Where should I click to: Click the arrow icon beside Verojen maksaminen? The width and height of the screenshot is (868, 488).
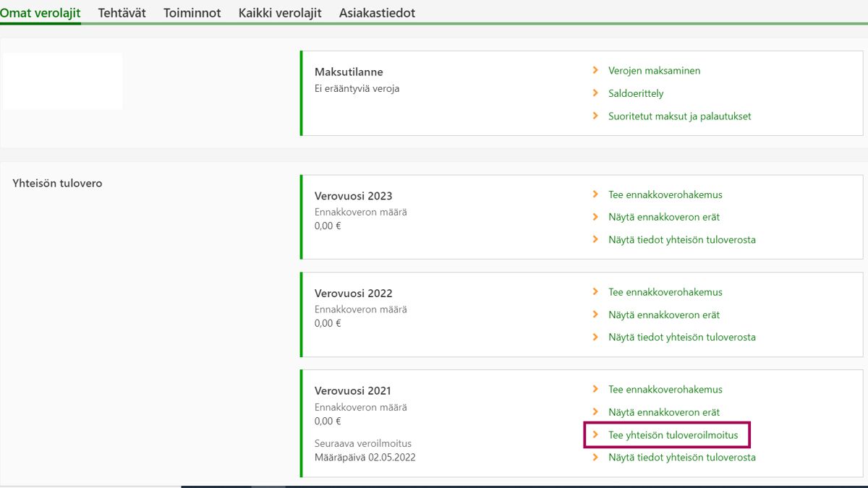click(x=595, y=70)
